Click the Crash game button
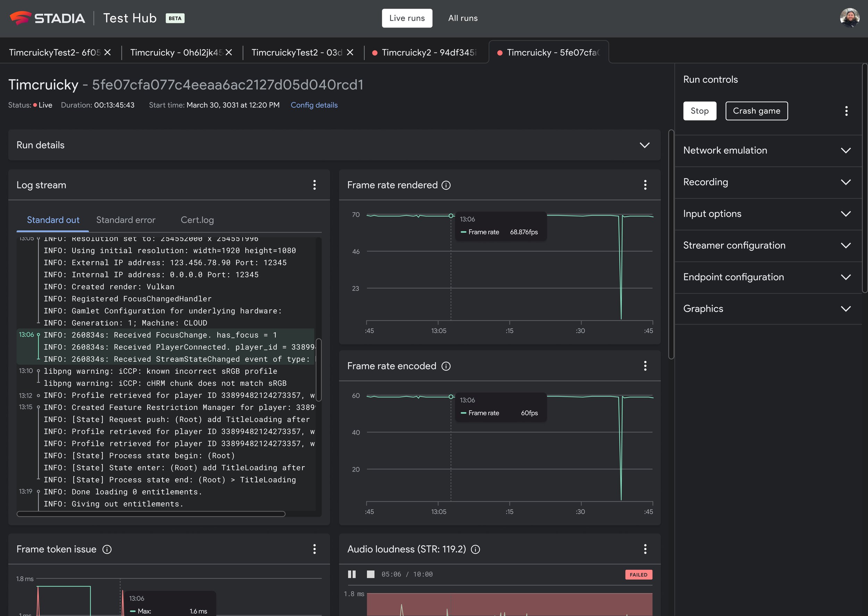The width and height of the screenshot is (868, 616). point(756,111)
